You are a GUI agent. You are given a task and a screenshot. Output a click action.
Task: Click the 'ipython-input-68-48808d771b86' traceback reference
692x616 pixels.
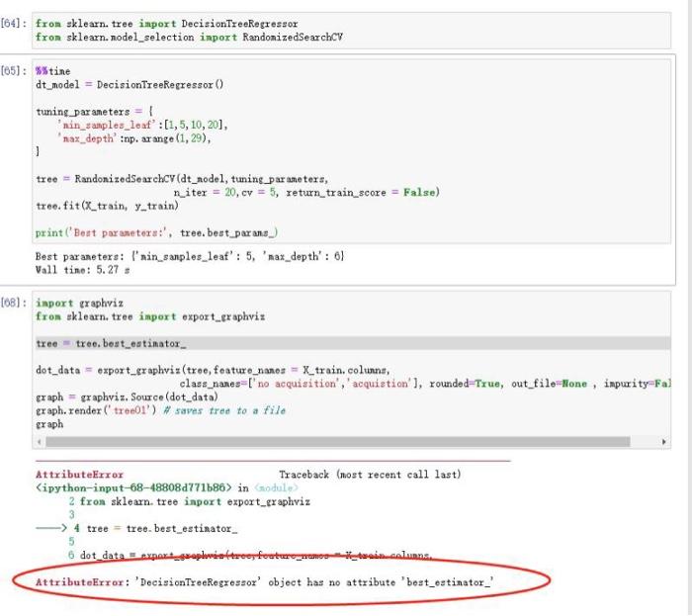point(133,488)
